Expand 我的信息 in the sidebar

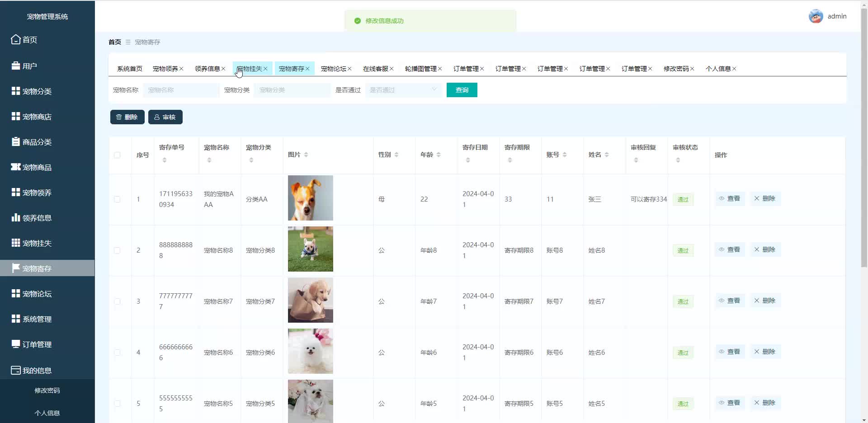(47, 371)
